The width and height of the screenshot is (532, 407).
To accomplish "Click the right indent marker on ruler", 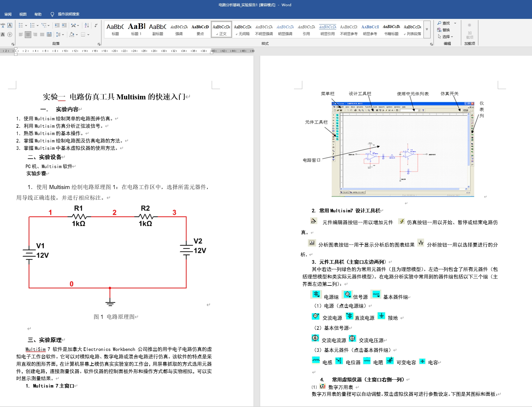I will point(212,52).
